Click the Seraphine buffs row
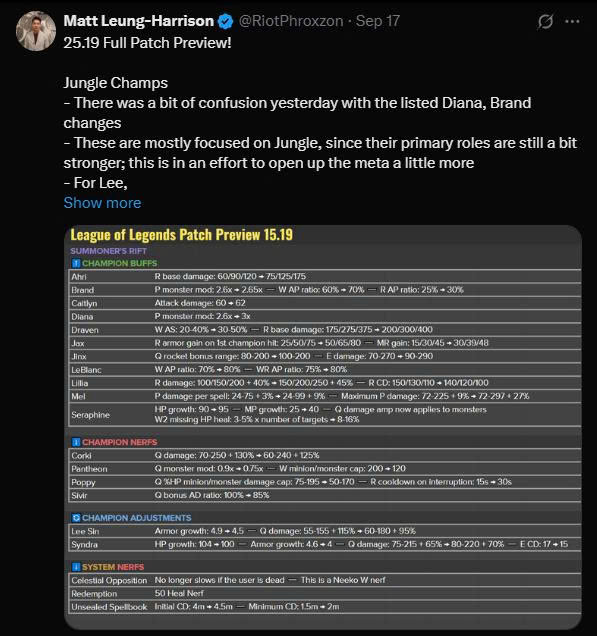597x636 pixels. point(325,415)
